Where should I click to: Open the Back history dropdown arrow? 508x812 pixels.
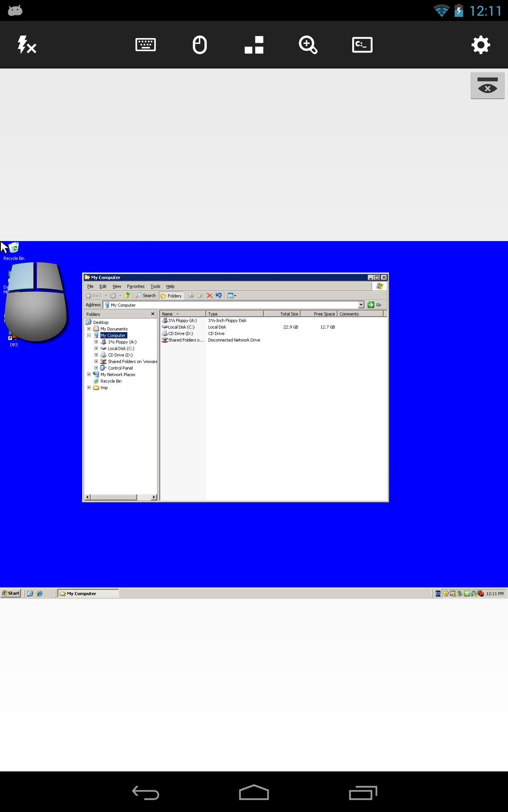click(x=106, y=296)
